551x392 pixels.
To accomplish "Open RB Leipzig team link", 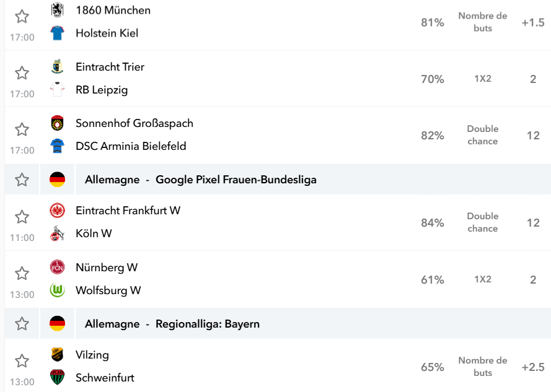I will pos(102,90).
